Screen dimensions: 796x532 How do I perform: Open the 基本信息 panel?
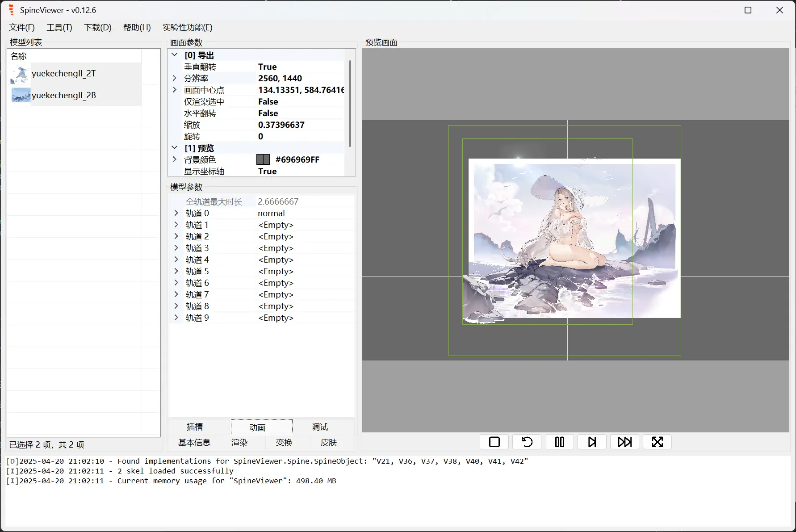coord(195,443)
